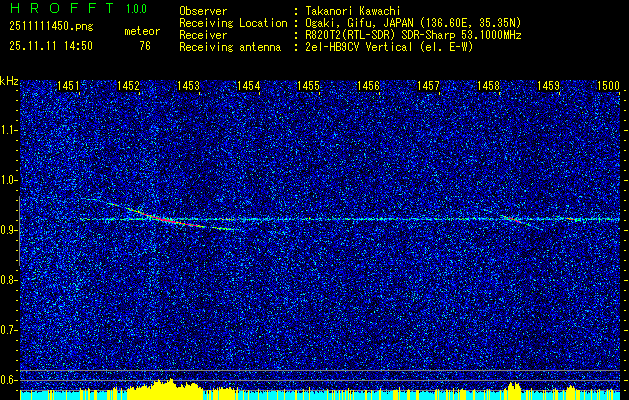Viewport: 629px width, 400px height.
Task: Click the 0.7 kHz frequency label
Action: click(x=9, y=329)
